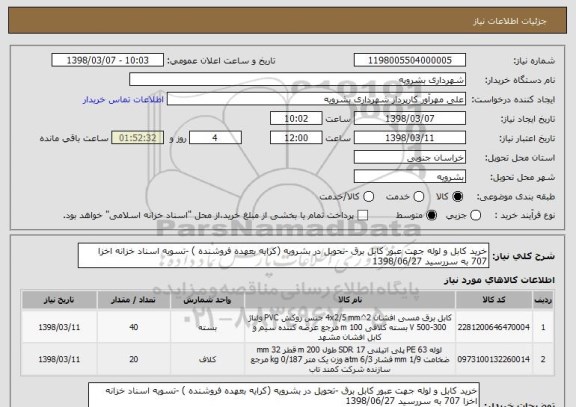Select the کالا/خدمت radio button
The height and width of the screenshot is (407, 576).
pyautogui.click(x=368, y=197)
